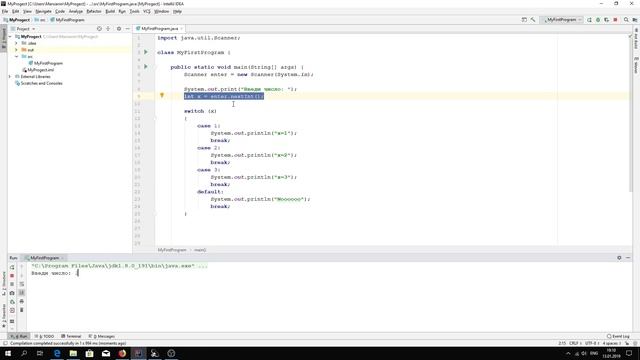Open the Project view dropdown

pyautogui.click(x=23, y=29)
